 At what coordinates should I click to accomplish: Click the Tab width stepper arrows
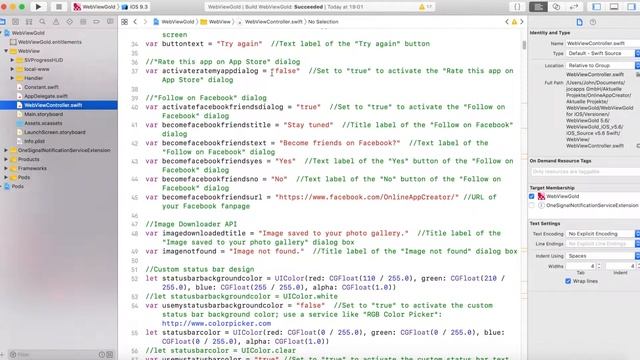tap(599, 266)
